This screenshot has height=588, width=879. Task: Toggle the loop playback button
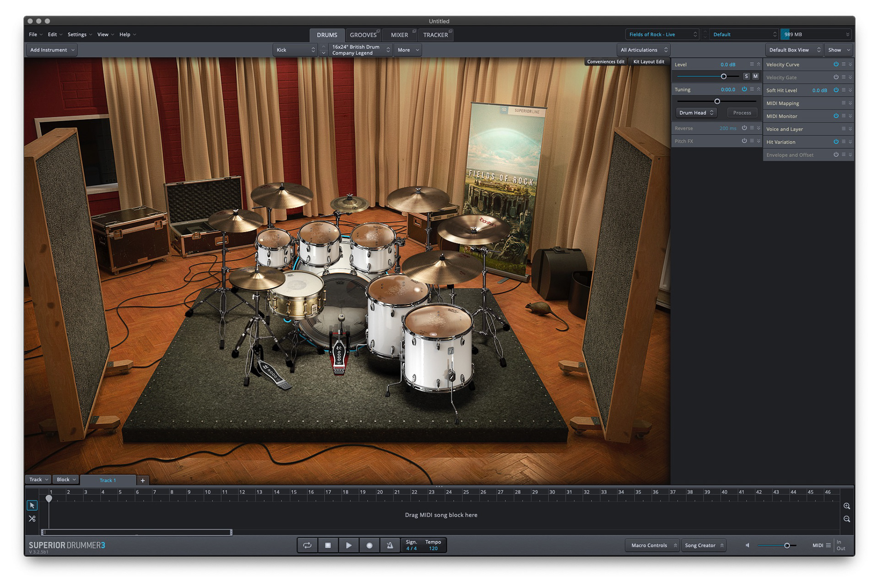coord(307,545)
